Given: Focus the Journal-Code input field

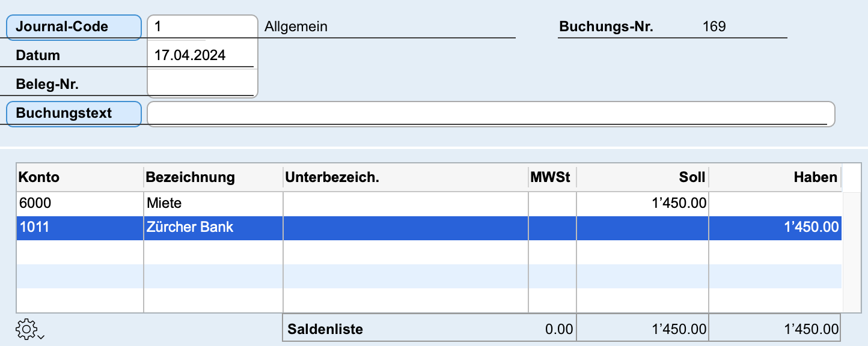Looking at the screenshot, I should [x=203, y=26].
